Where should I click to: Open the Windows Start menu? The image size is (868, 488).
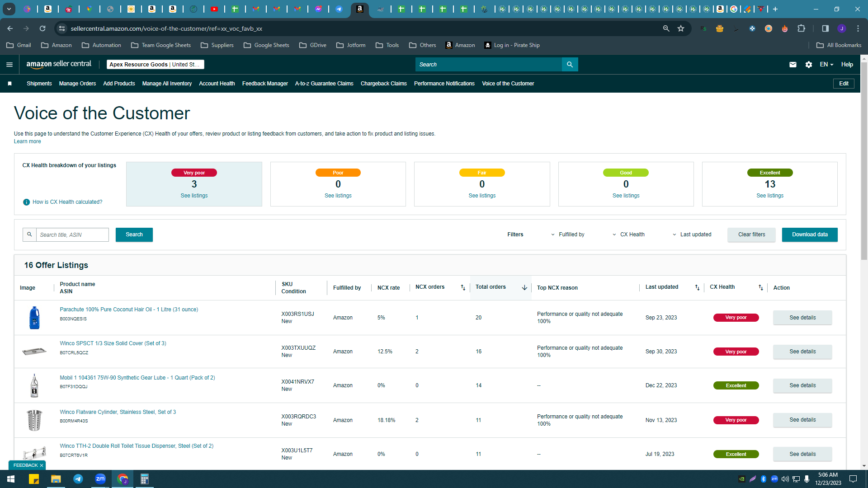coord(11,479)
